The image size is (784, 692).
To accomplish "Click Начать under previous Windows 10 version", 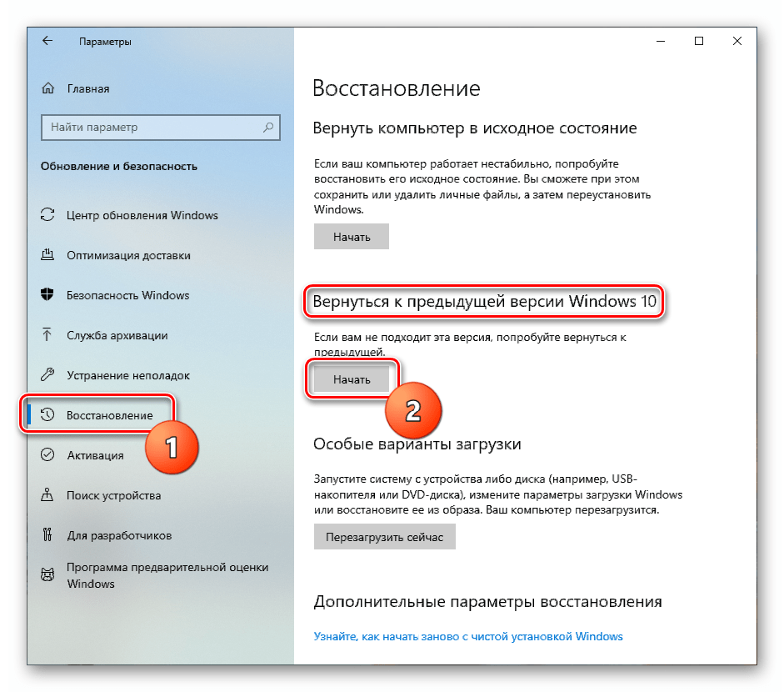I will tap(351, 379).
